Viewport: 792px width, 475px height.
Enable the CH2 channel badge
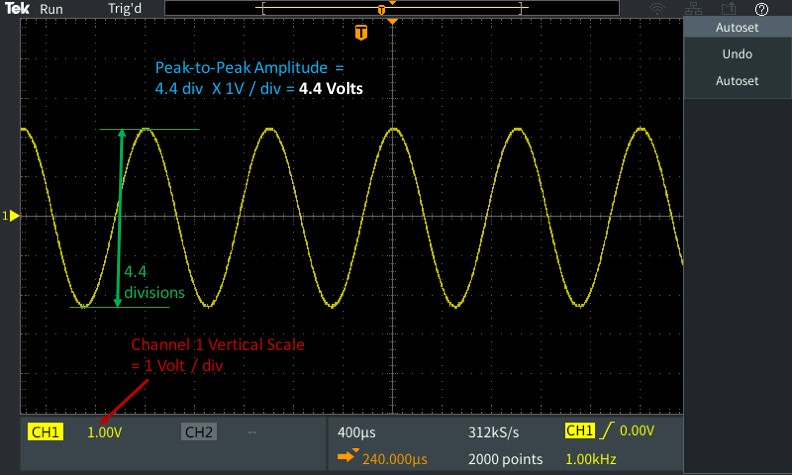199,432
